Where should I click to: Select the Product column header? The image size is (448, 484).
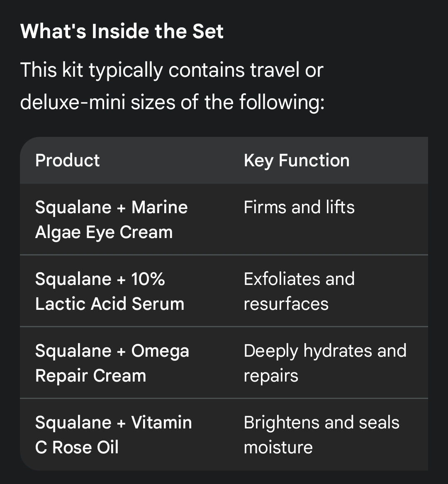click(x=68, y=161)
